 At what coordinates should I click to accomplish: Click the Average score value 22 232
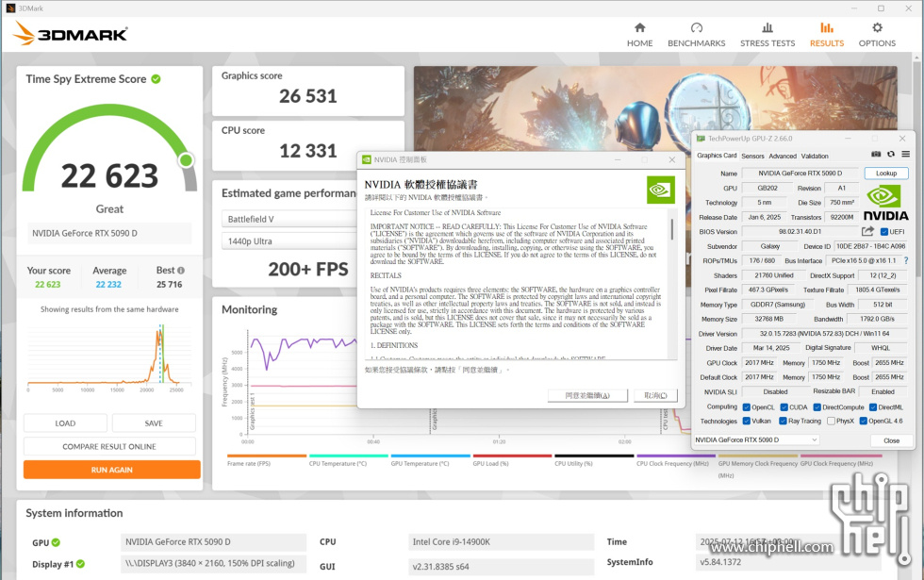[x=108, y=284]
